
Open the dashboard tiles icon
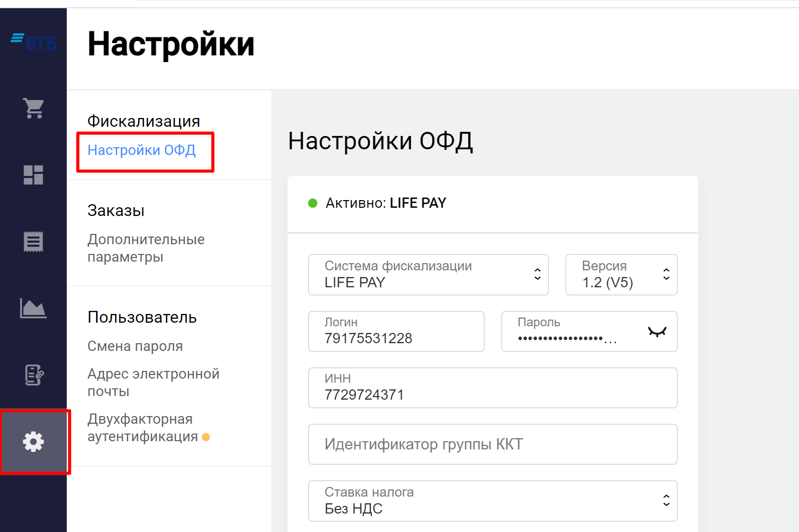[33, 175]
